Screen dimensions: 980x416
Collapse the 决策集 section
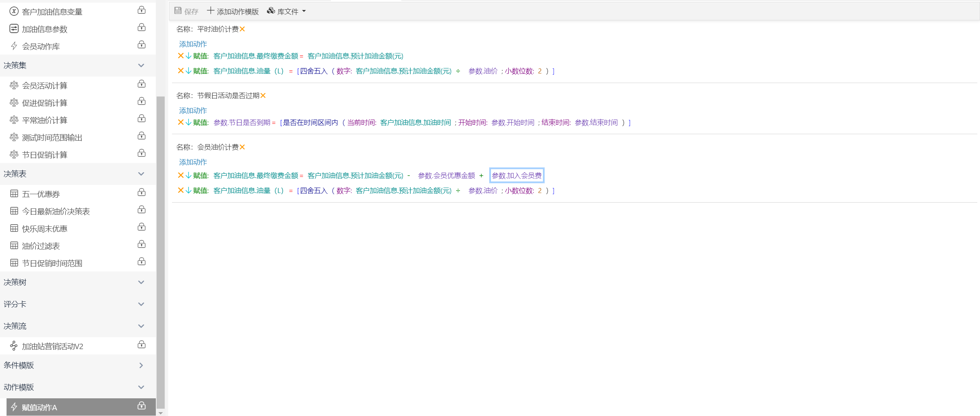(141, 65)
